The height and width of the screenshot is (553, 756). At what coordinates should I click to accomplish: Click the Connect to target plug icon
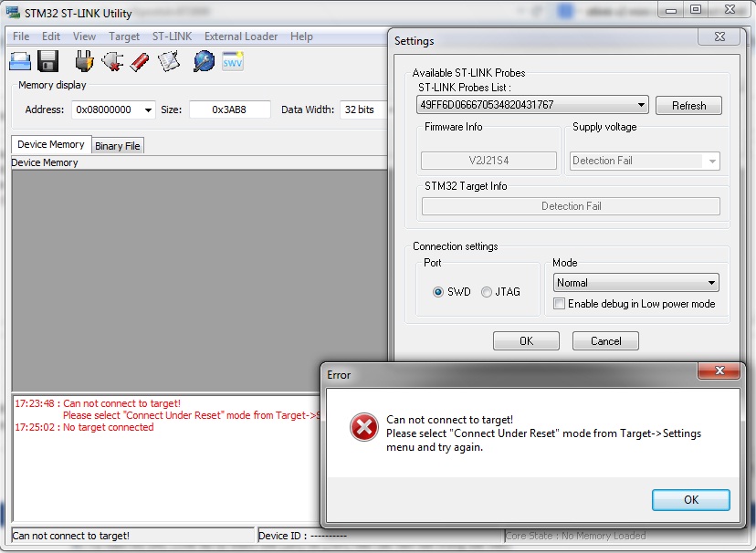[x=84, y=61]
